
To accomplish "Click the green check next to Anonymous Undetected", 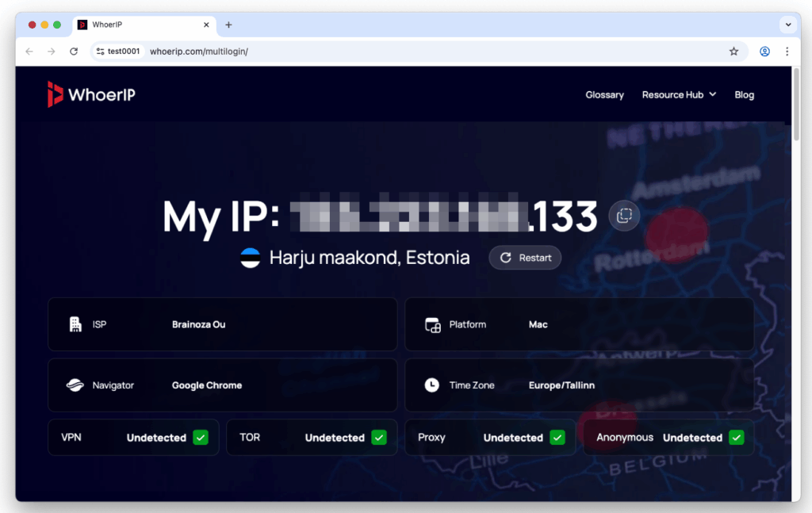I will pyautogui.click(x=736, y=438).
